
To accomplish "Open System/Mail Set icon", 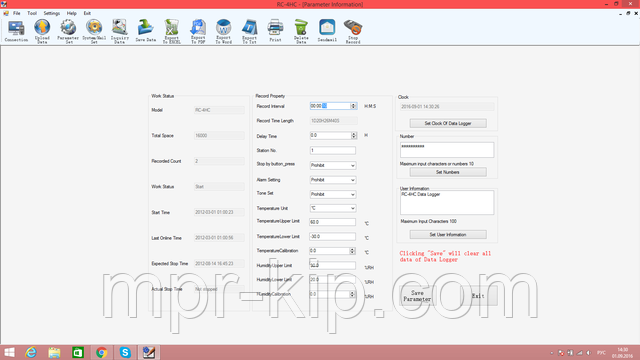I will coord(94,31).
